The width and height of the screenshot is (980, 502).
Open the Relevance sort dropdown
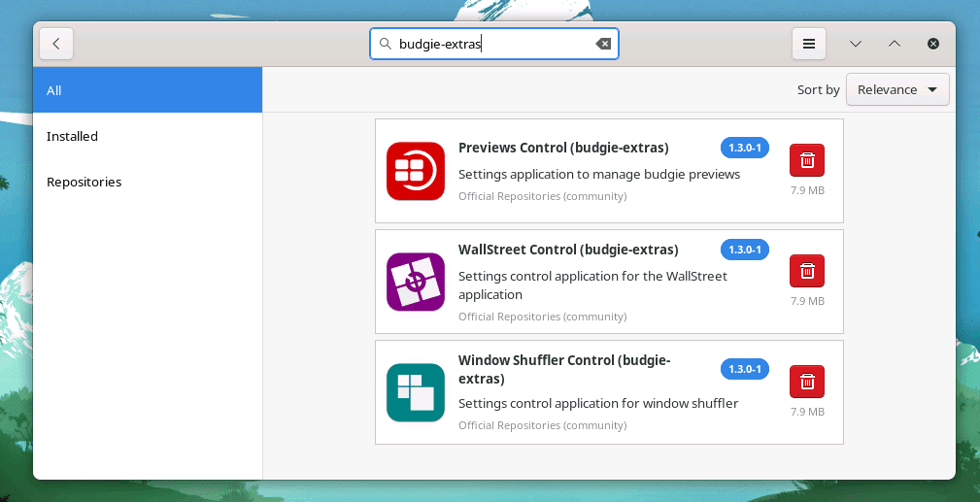pyautogui.click(x=897, y=89)
